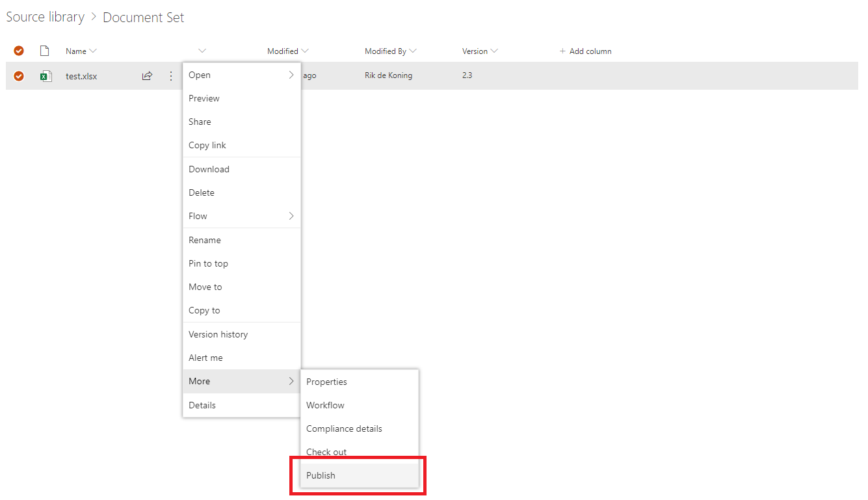Expand the Flow submenu
The width and height of the screenshot is (868, 500).
pos(291,216)
